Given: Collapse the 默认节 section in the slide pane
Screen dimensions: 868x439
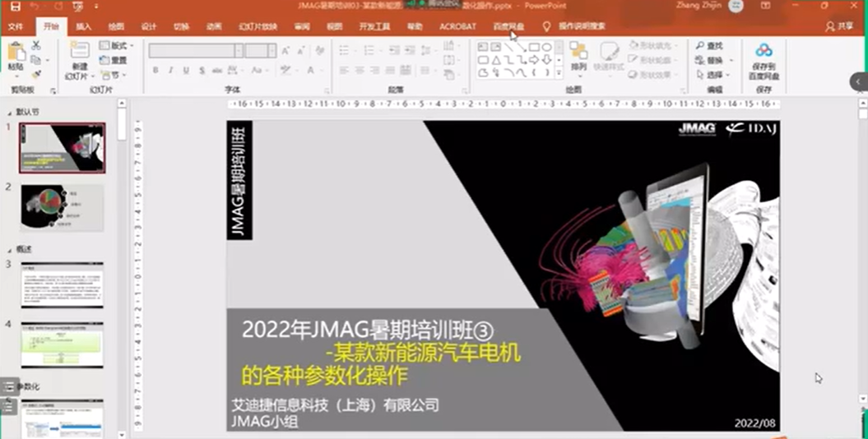Looking at the screenshot, I should (x=9, y=113).
